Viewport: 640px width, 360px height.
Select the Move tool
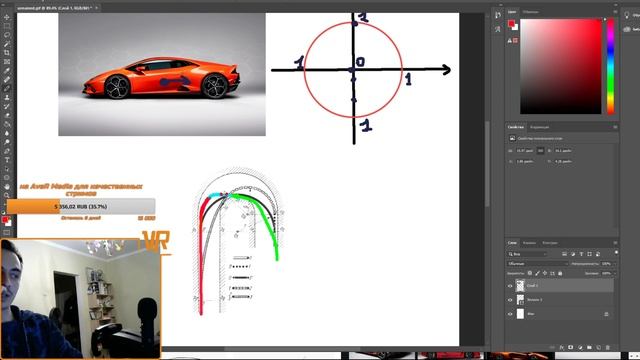(7, 17)
